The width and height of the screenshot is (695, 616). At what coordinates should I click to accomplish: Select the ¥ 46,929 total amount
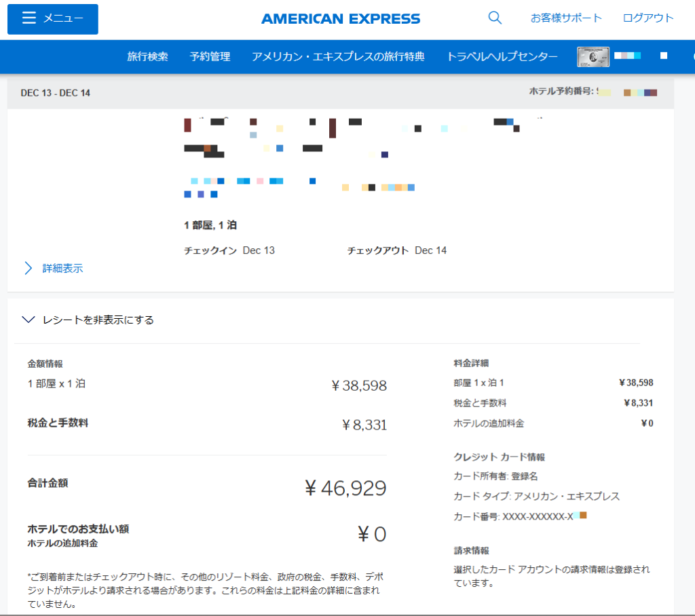point(345,488)
